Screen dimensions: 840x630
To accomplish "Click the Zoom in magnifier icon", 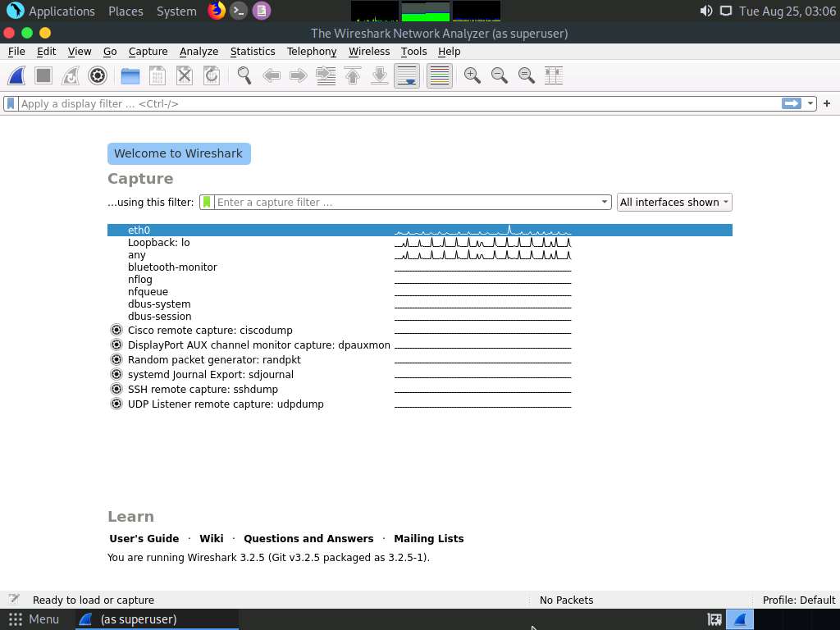I will 472,75.
